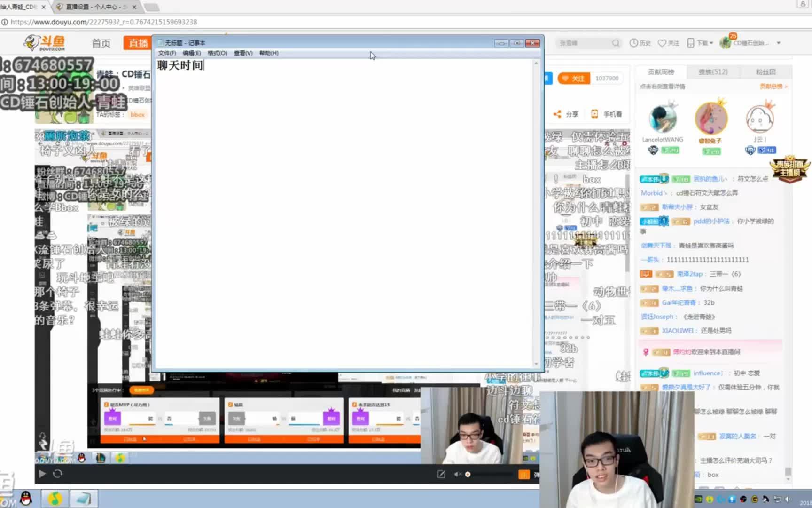
Task: Click the Notepad vertical scrollbar down arrow
Action: [x=536, y=364]
